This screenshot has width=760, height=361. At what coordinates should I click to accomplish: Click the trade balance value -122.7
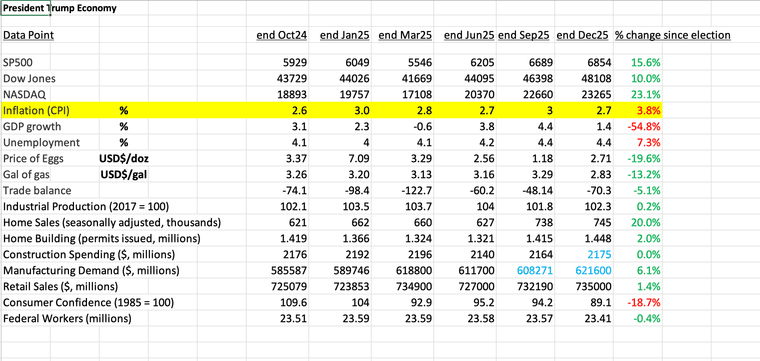click(418, 190)
